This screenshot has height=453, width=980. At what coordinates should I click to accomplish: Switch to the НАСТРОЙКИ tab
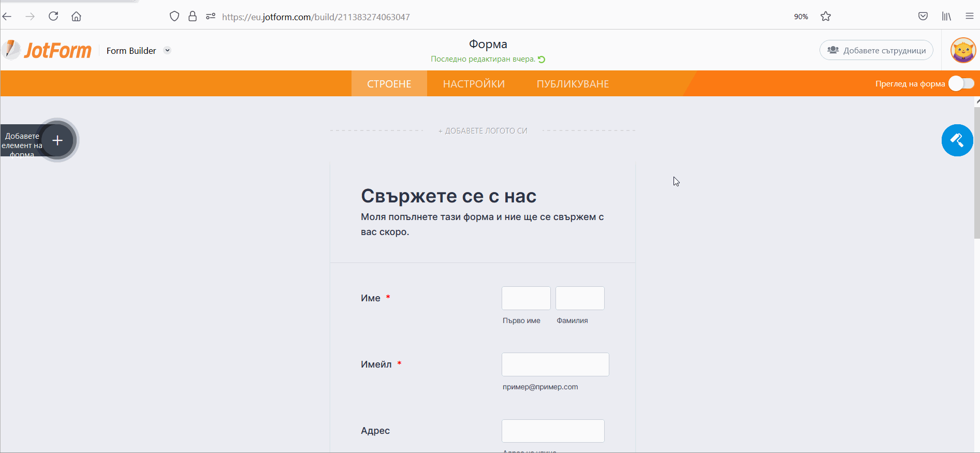[x=474, y=84]
